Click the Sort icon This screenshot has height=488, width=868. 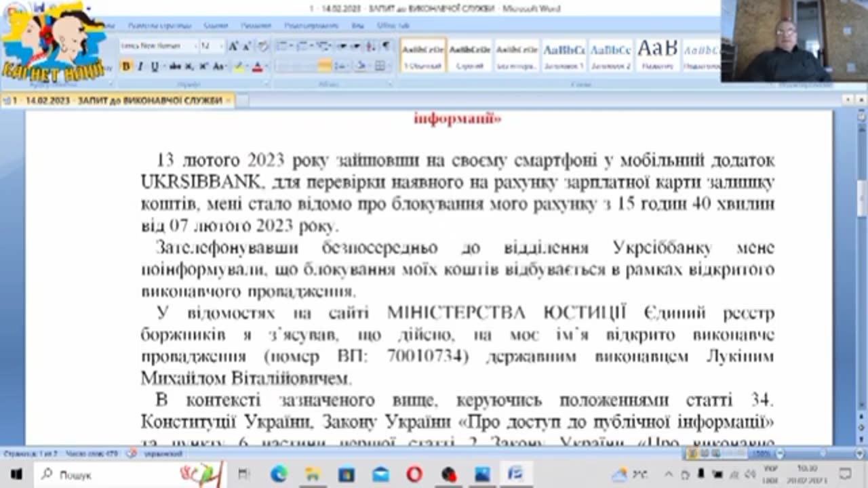pyautogui.click(x=370, y=46)
